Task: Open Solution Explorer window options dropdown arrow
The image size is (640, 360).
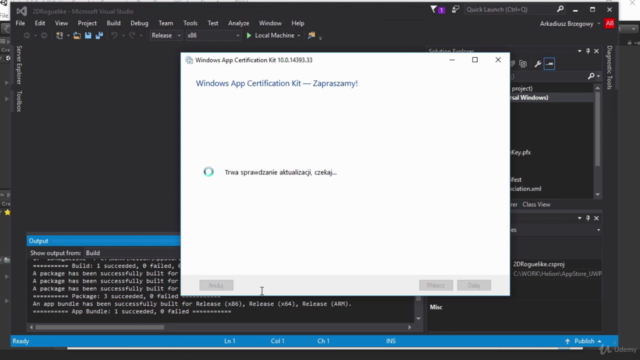Action: pos(580,51)
